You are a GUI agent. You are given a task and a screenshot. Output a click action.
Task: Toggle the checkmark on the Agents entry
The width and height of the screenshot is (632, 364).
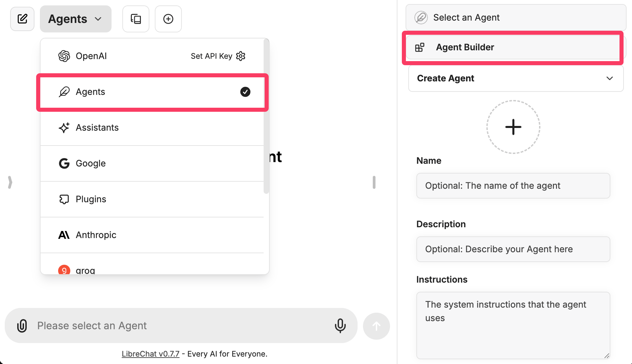tap(245, 92)
